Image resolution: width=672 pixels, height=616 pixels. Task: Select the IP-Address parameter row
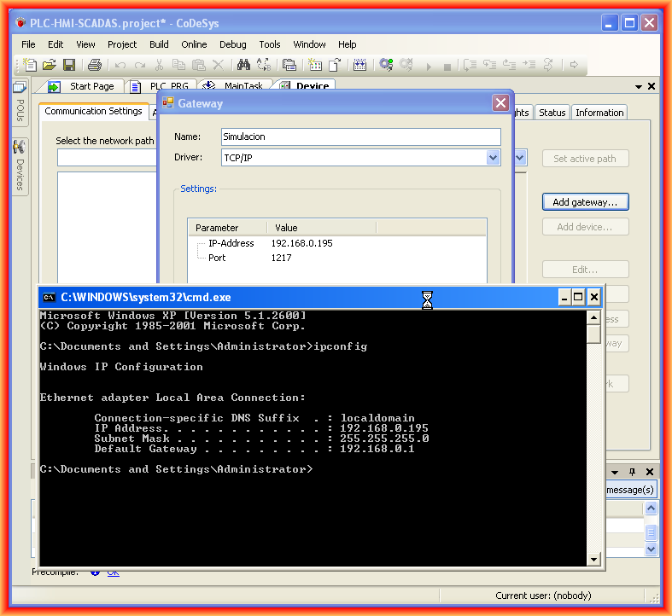231,243
